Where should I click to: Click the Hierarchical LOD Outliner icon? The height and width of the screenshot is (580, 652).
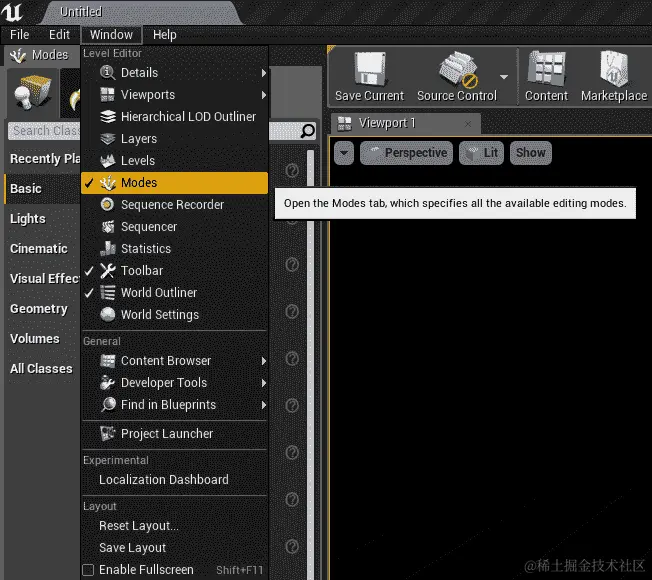pos(108,116)
